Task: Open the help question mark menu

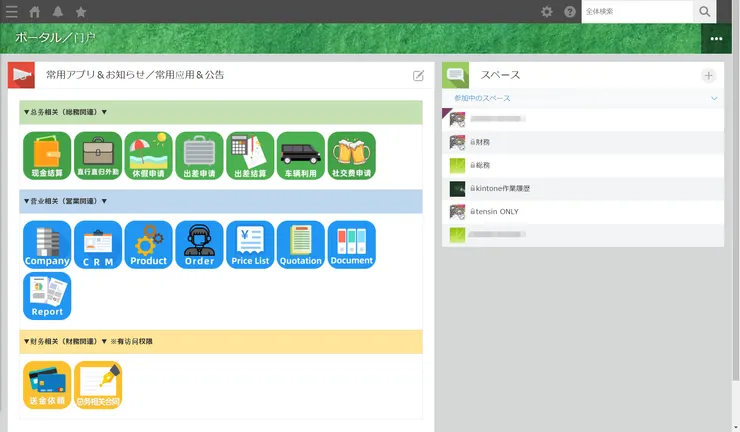Action: point(570,12)
